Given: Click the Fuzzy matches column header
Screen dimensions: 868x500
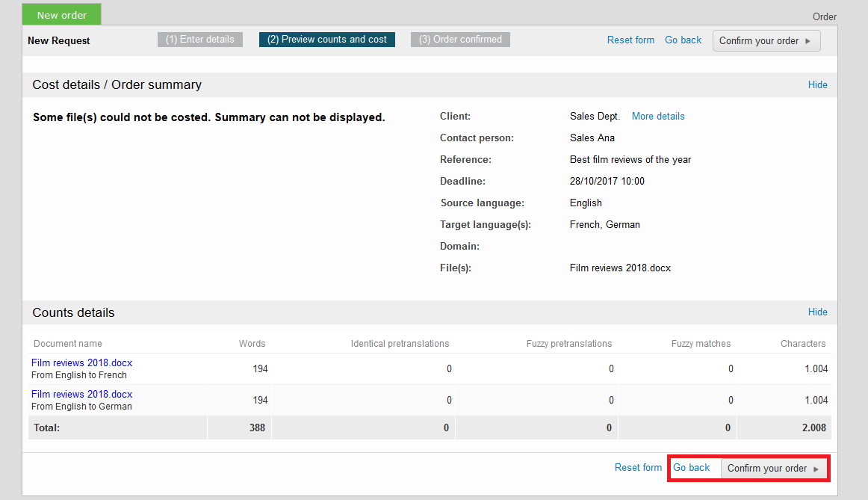Looking at the screenshot, I should point(701,344).
